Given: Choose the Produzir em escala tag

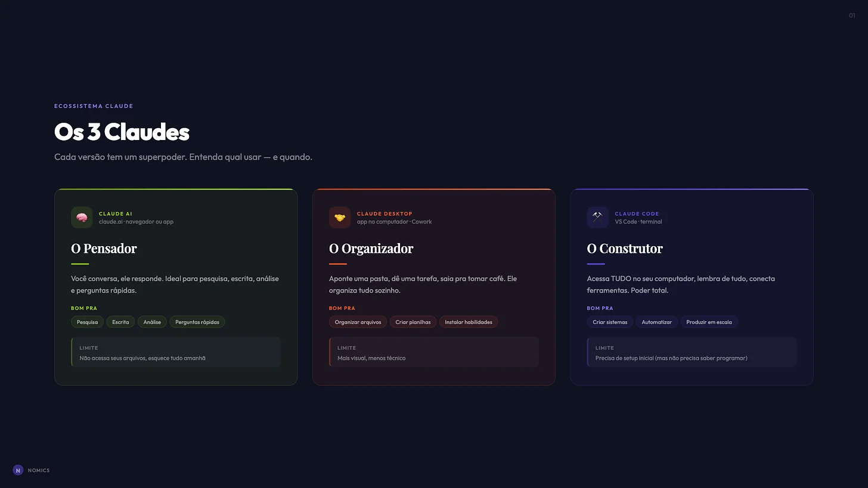Looking at the screenshot, I should pos(709,322).
